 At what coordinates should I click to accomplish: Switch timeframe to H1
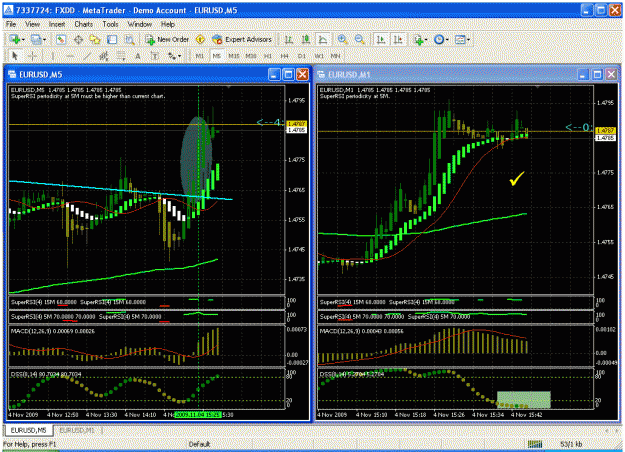(267, 56)
